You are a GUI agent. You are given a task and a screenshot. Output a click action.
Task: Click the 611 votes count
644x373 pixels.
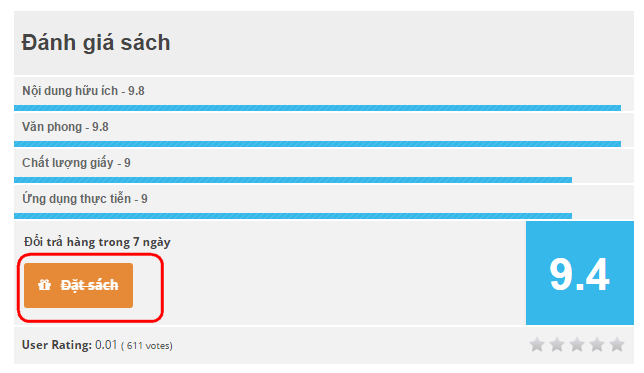pyautogui.click(x=147, y=346)
